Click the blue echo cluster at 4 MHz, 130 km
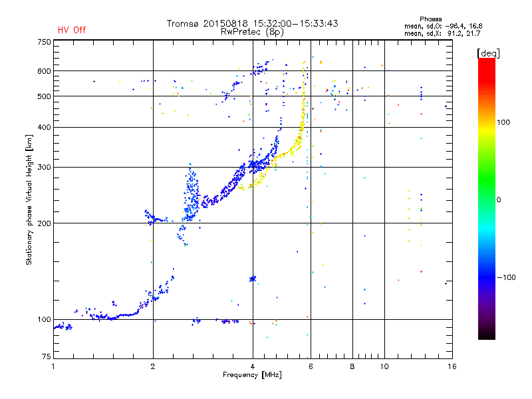 click(x=253, y=279)
